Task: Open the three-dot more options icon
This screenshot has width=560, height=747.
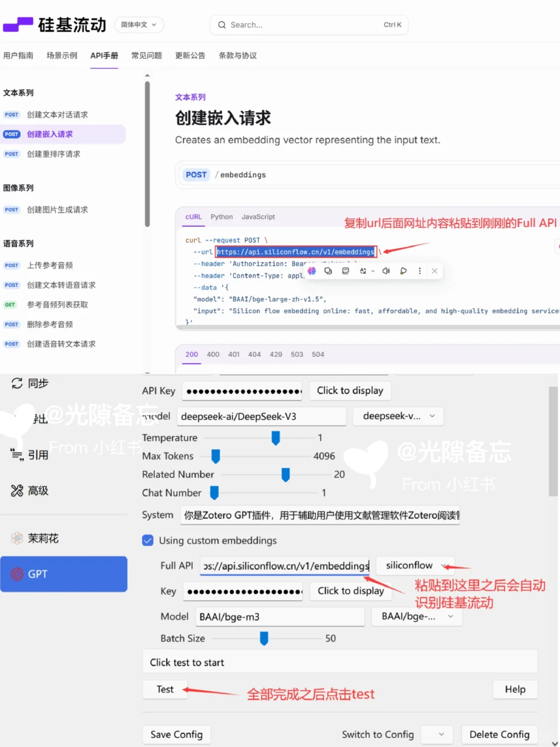Action: [x=419, y=271]
